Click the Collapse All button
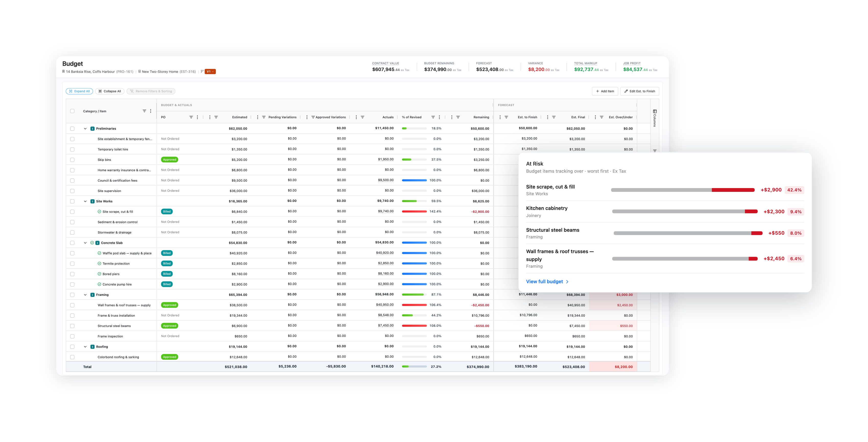Image resolution: width=868 pixels, height=442 pixels. 110,91
